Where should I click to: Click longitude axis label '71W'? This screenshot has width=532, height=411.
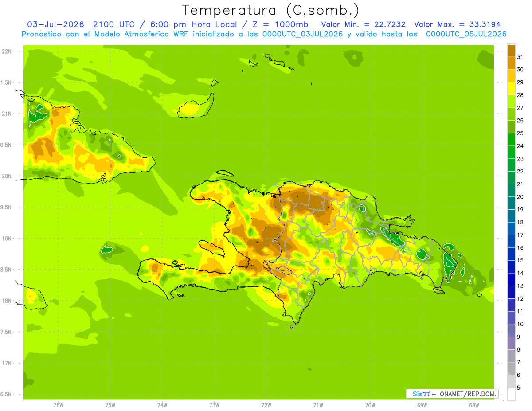318,405
